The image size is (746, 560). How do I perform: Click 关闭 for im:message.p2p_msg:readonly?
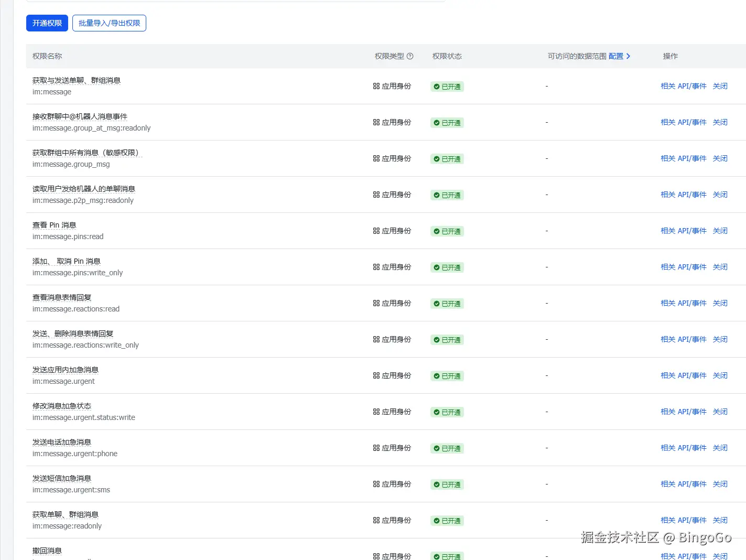[x=720, y=195]
